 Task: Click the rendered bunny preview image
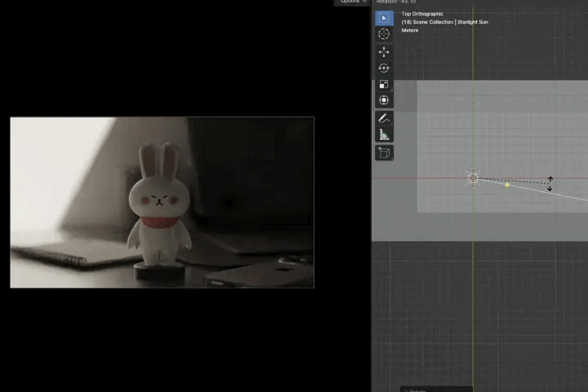162,203
